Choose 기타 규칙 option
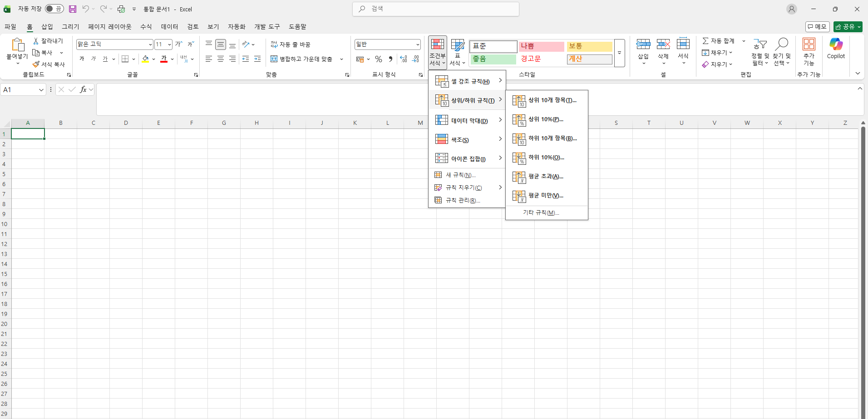 (547, 212)
